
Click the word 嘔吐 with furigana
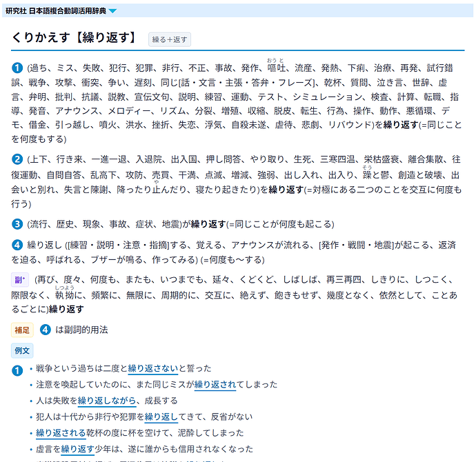tap(277, 68)
